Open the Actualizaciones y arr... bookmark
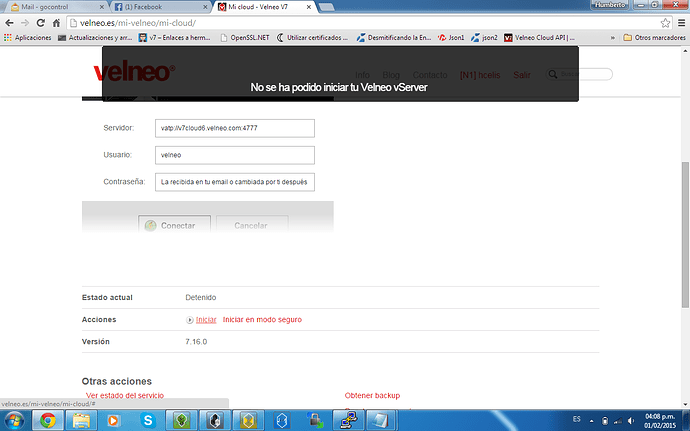 [95, 38]
